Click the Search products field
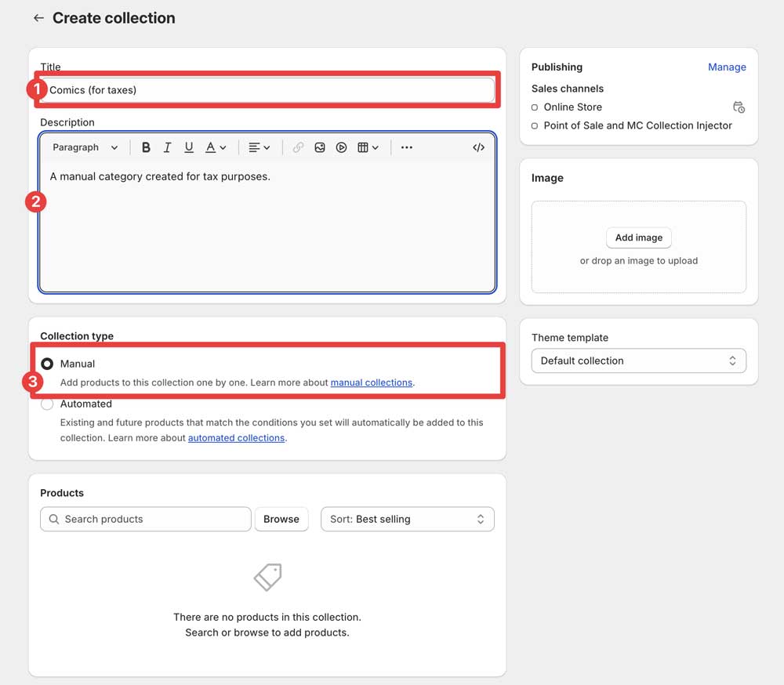This screenshot has height=685, width=784. tap(146, 519)
